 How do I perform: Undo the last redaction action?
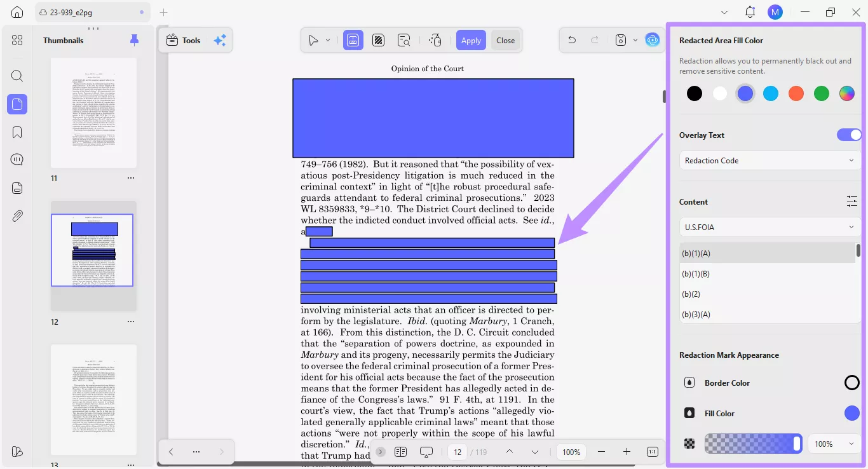coord(571,39)
